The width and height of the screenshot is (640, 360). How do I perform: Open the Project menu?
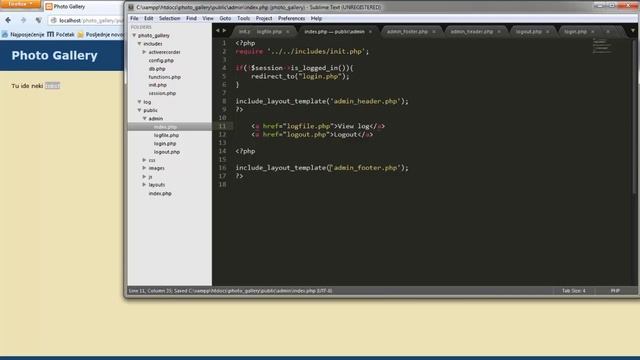coord(264,18)
